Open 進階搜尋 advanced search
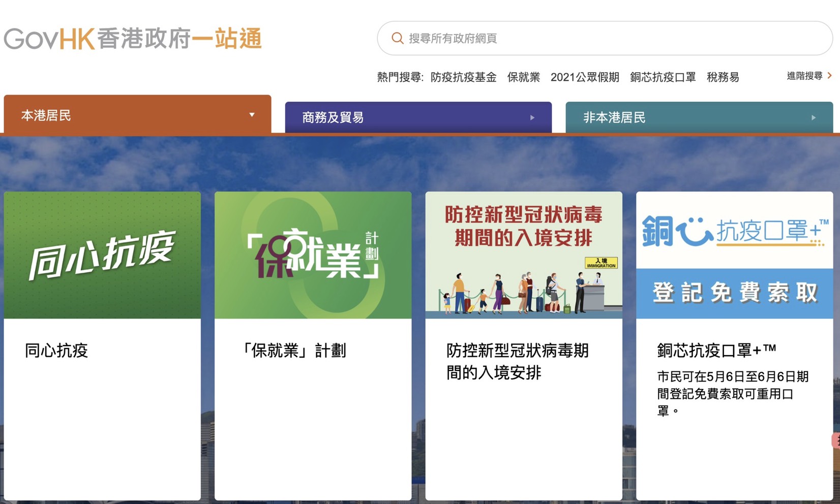Screen dimensions: 840x504 tap(804, 76)
